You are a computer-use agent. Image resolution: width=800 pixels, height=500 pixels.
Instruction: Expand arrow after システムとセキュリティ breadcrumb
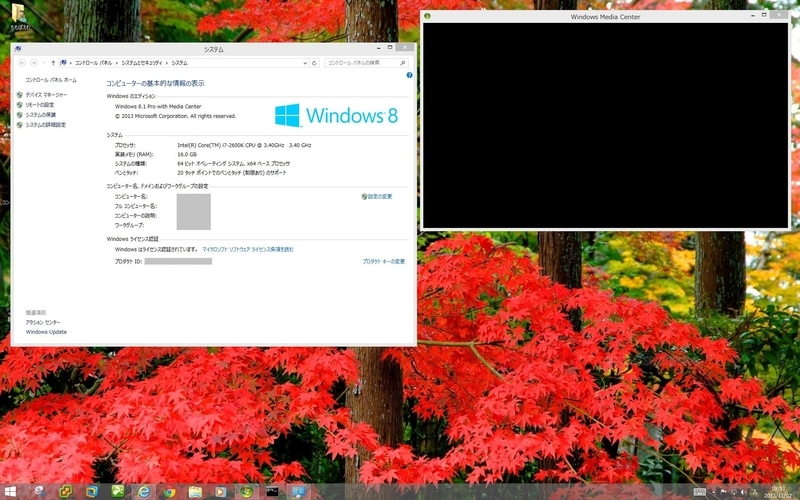click(166, 63)
